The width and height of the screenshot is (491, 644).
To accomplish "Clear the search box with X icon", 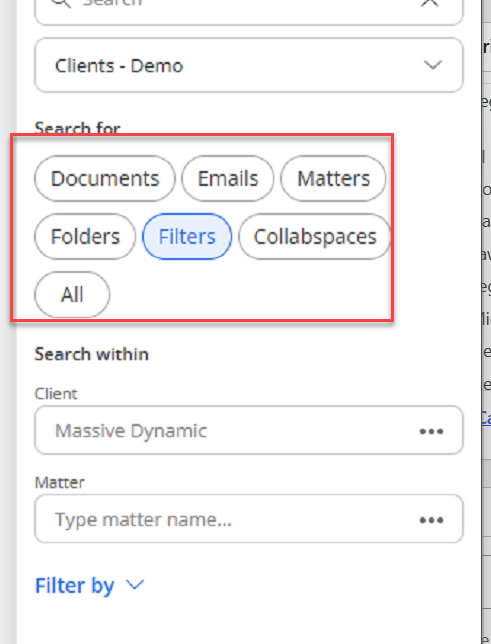I will click(430, 2).
